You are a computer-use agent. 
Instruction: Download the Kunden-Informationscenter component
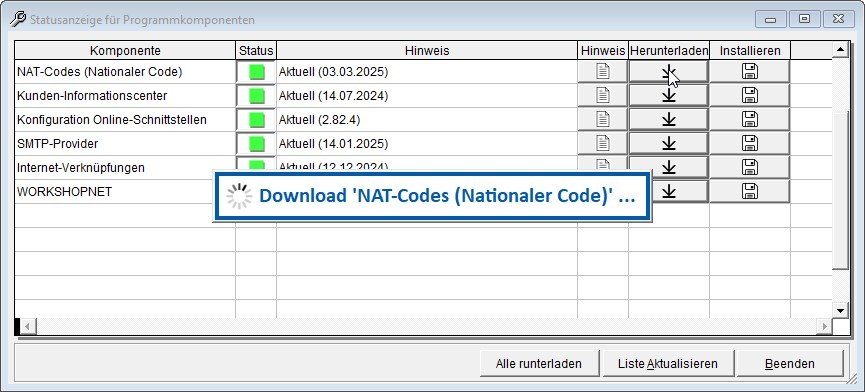669,95
